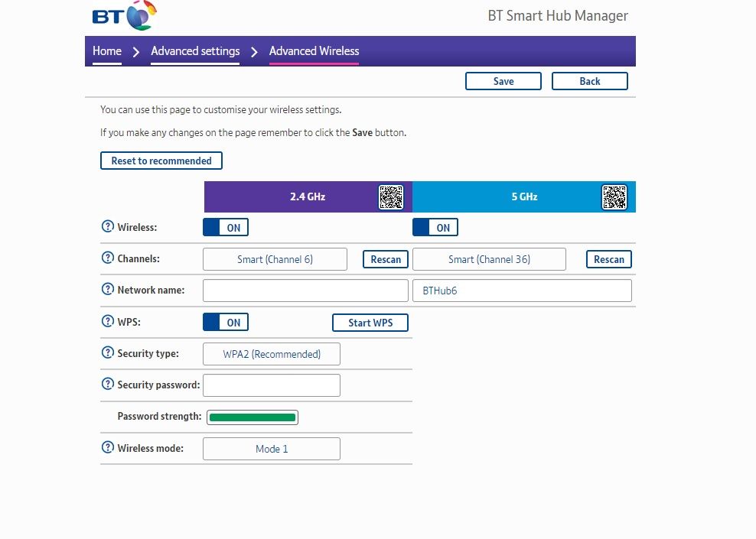The height and width of the screenshot is (539, 756).
Task: Click help icon next to Wireless
Action: (x=108, y=227)
